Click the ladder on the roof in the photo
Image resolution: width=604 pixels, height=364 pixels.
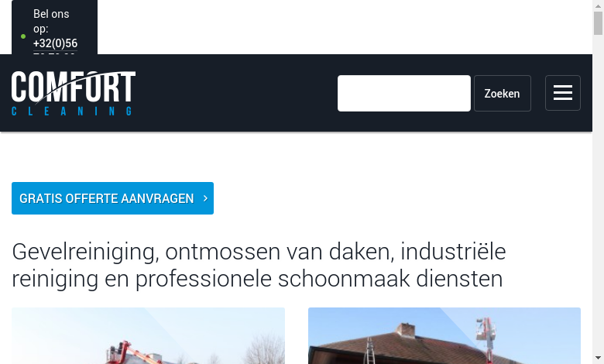point(370,351)
